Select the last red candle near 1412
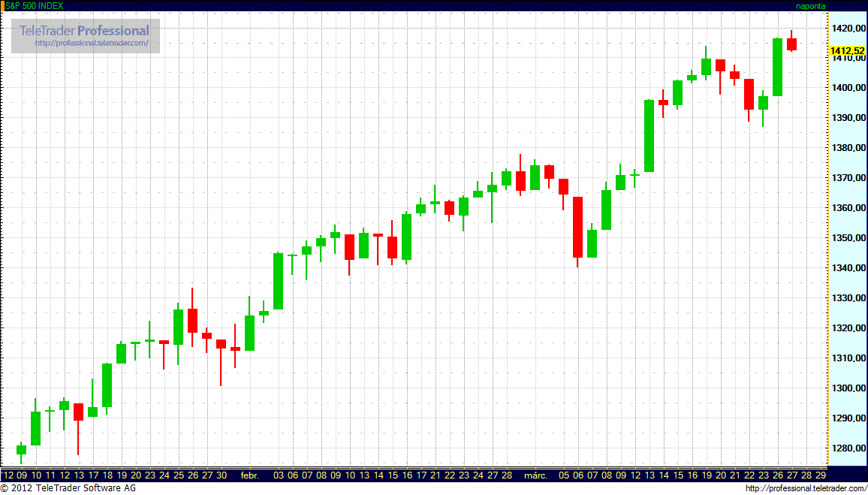 [791, 44]
